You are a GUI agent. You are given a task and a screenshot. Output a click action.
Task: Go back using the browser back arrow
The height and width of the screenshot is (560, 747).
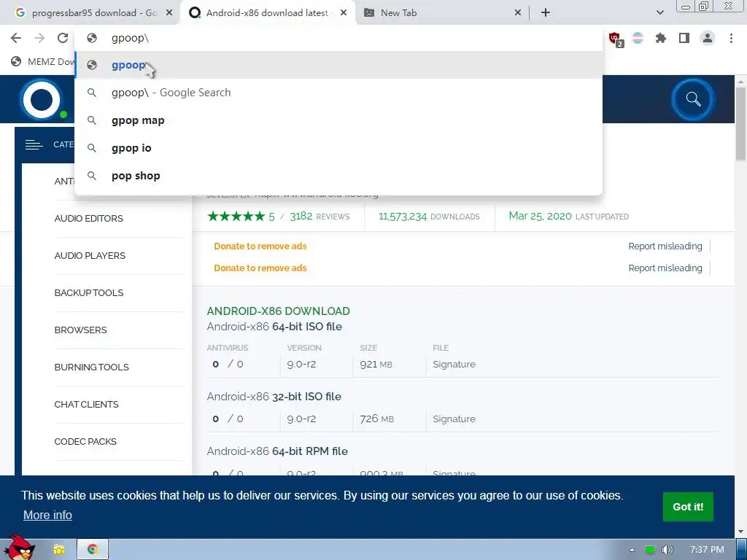[16, 38]
